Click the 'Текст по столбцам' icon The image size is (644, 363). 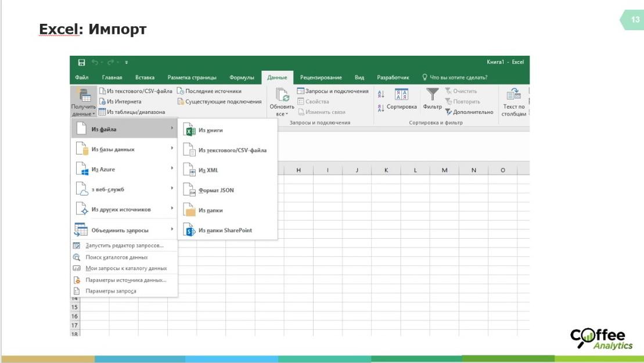pos(513,95)
